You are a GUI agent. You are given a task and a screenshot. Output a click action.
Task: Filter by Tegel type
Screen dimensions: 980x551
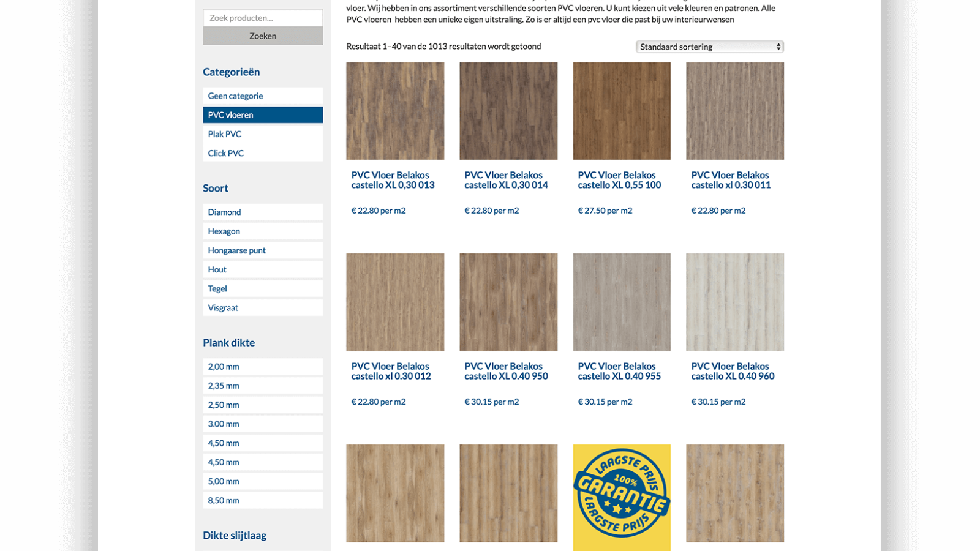tap(263, 288)
